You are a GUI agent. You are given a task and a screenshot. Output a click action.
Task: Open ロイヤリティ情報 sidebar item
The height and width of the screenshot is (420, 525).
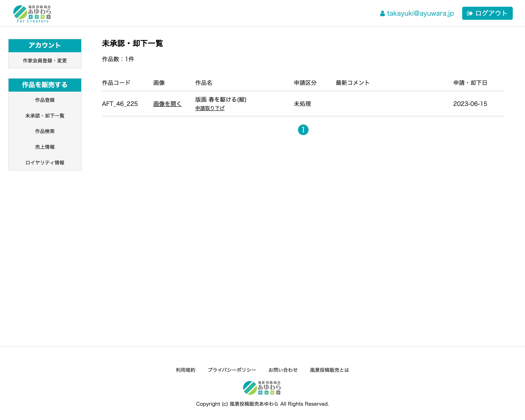(45, 162)
